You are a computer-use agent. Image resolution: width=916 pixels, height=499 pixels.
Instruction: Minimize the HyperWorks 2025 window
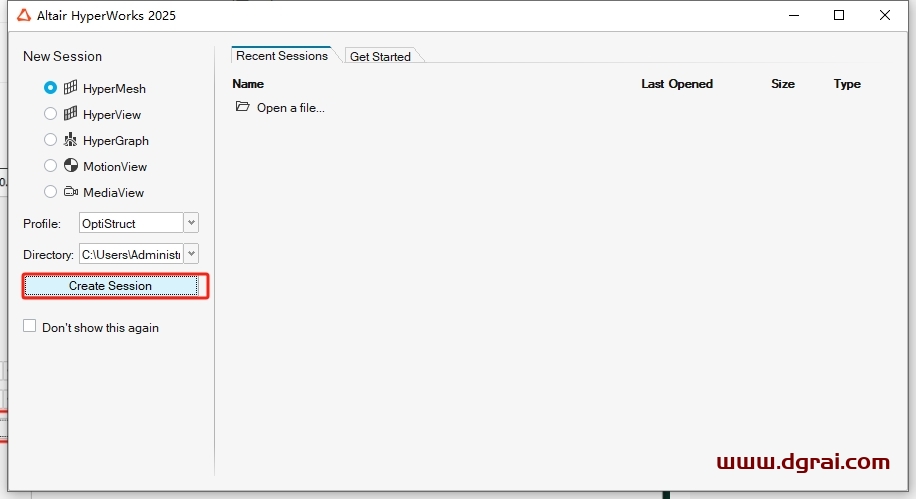(793, 15)
